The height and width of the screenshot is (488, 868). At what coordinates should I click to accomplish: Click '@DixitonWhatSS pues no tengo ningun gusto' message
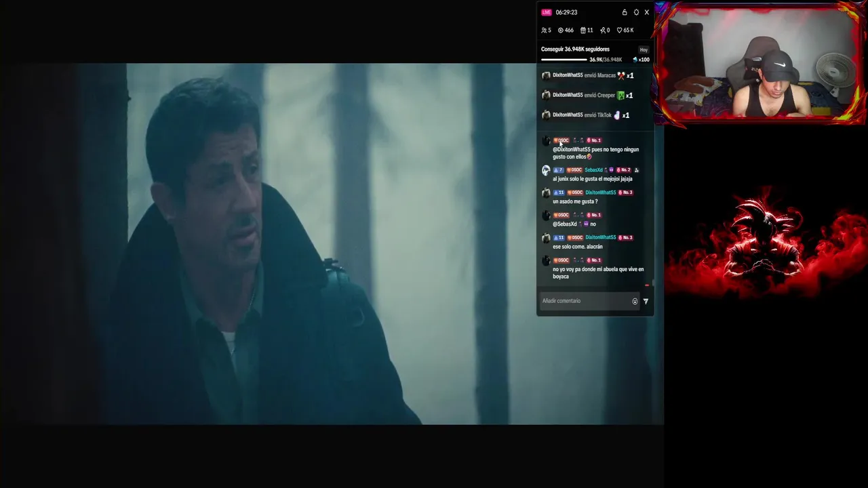(x=595, y=153)
